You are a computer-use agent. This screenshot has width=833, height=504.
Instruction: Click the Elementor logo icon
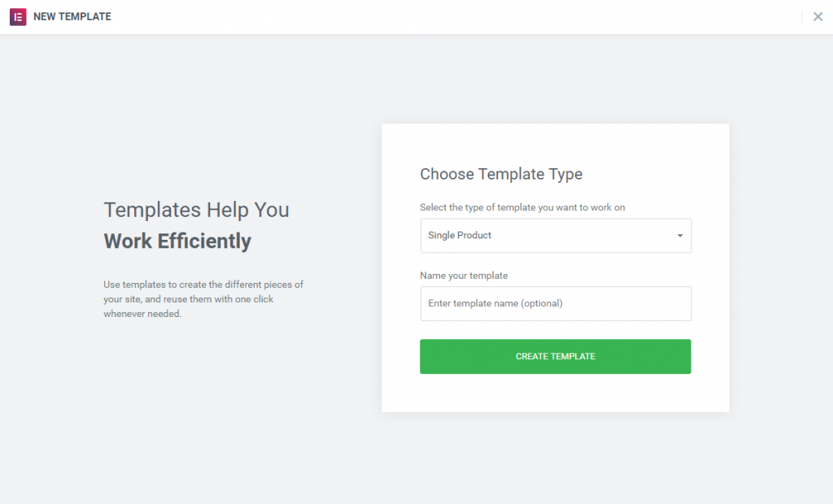point(18,16)
